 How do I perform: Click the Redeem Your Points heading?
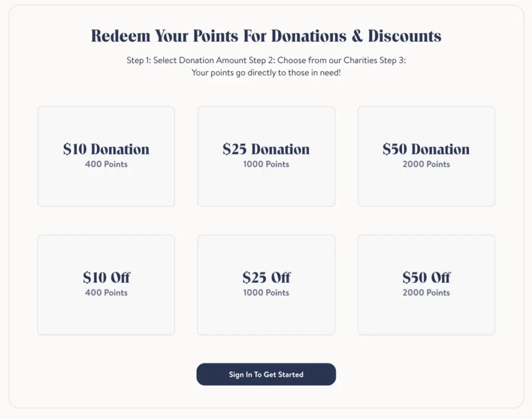point(266,36)
